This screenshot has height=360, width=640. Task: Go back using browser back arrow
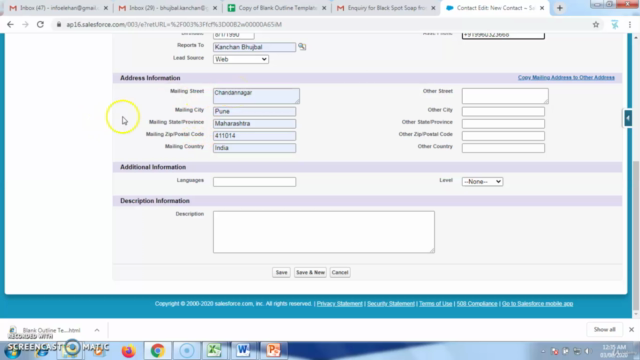[10, 24]
